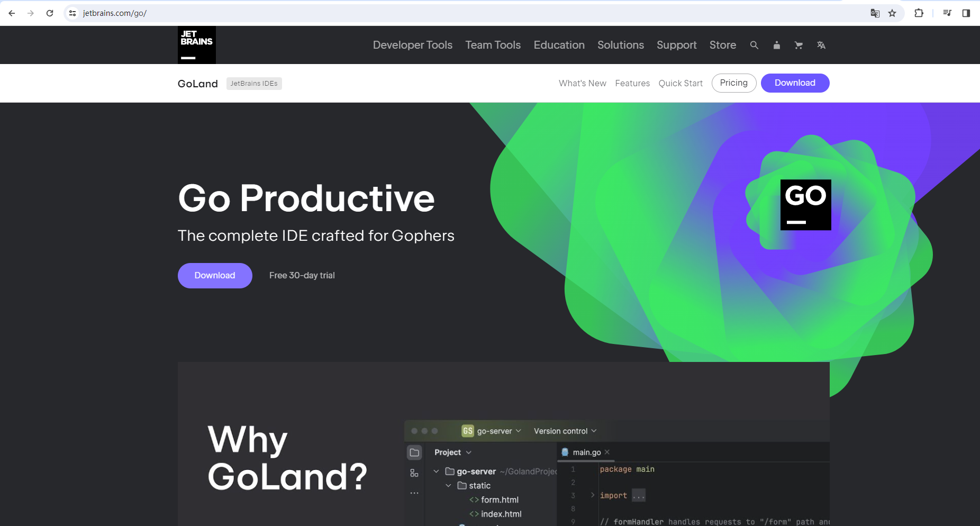
Task: Open the browser extensions puzzle icon
Action: tap(919, 13)
